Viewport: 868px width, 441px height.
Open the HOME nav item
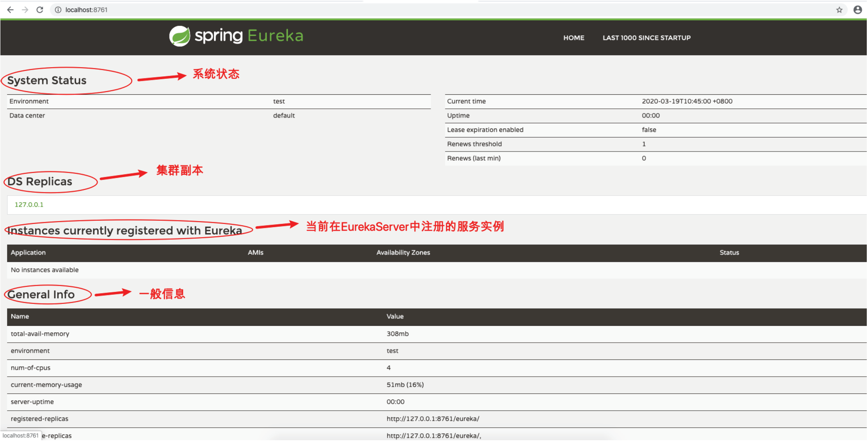pos(574,38)
